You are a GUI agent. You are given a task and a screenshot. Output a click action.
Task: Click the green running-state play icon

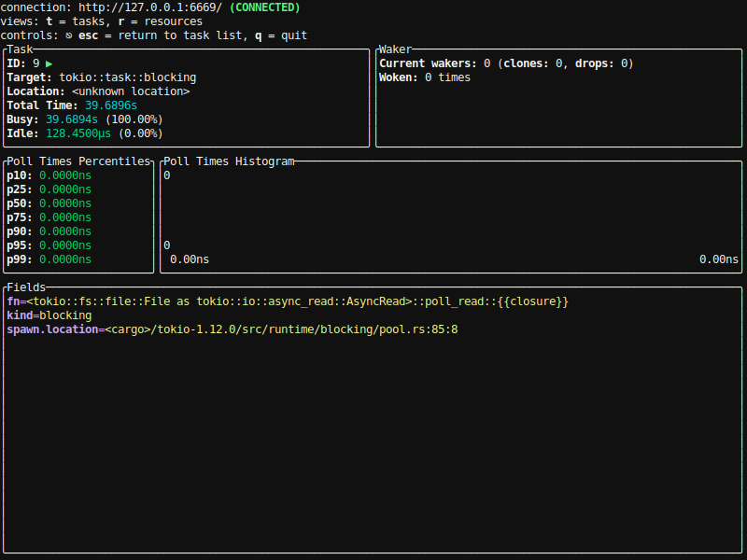pyautogui.click(x=49, y=63)
